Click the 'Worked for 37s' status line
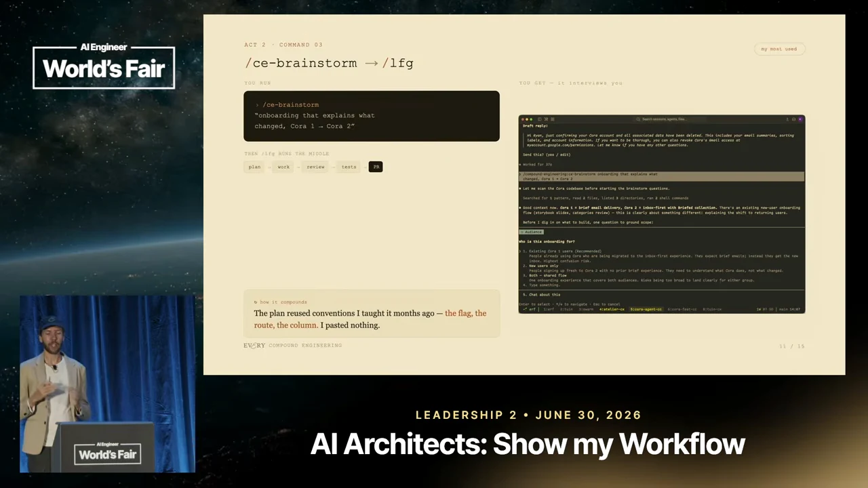Viewport: 868px width, 488px height. [x=536, y=165]
